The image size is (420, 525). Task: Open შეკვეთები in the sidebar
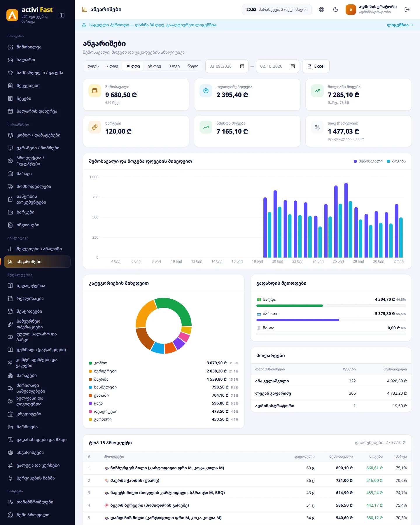[37, 86]
